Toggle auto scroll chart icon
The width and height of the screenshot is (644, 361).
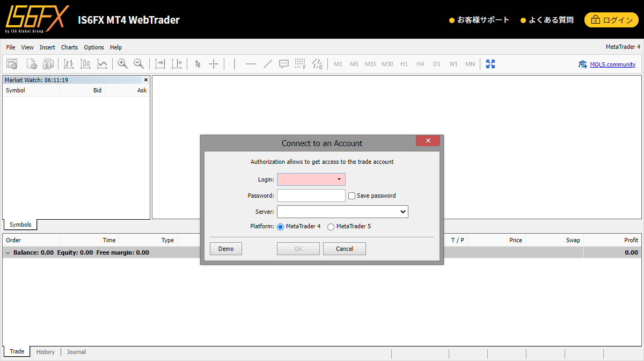[160, 64]
